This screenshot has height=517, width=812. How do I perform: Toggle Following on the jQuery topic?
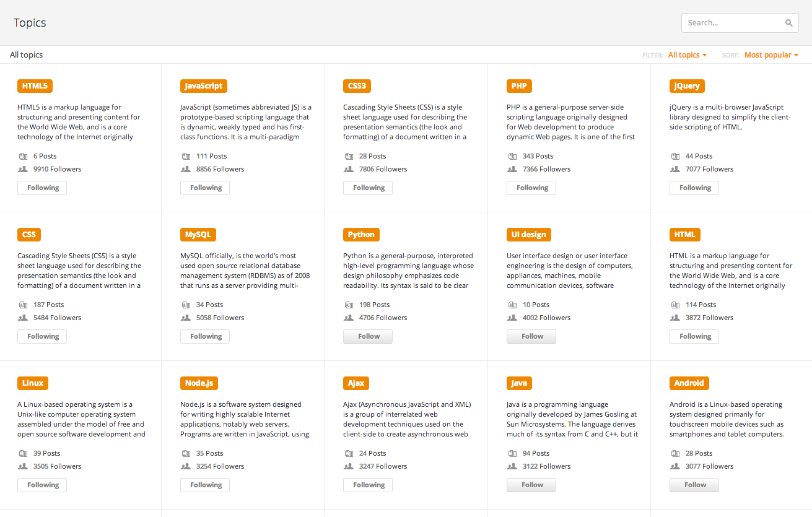tap(694, 188)
